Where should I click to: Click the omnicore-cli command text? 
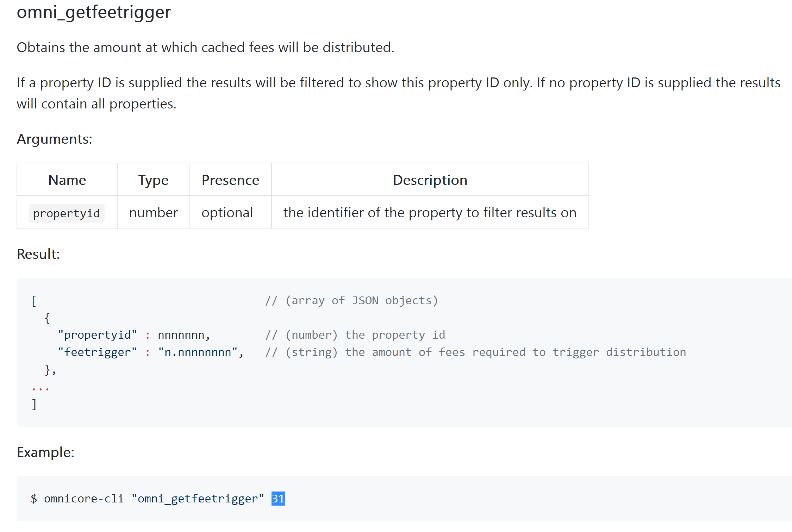click(x=84, y=499)
